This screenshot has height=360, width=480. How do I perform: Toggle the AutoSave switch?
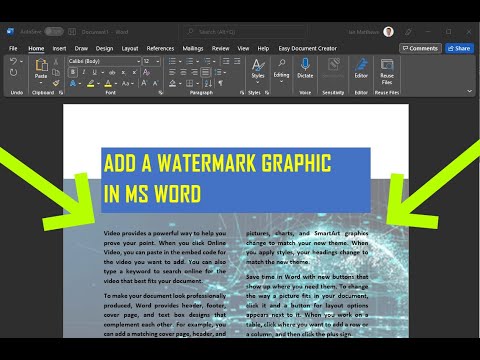[54, 32]
